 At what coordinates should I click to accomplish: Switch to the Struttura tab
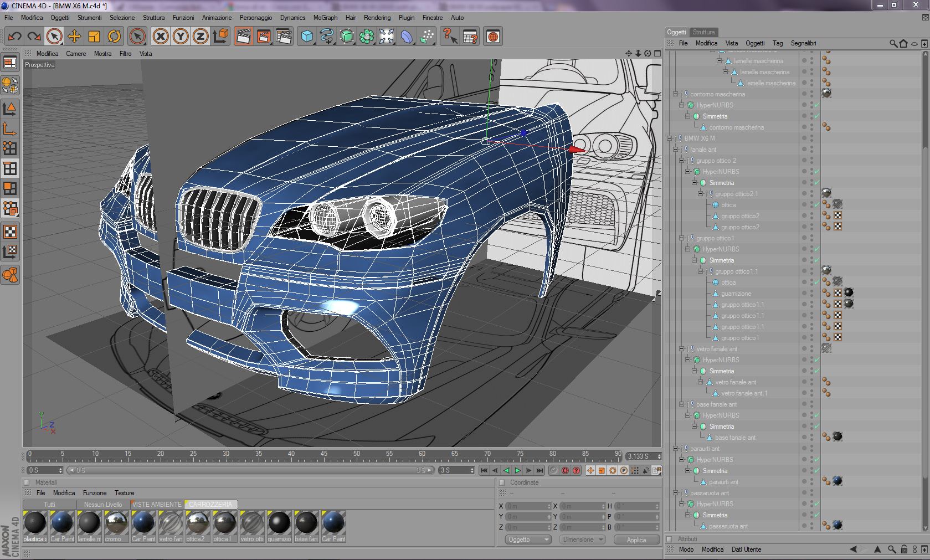pos(703,32)
